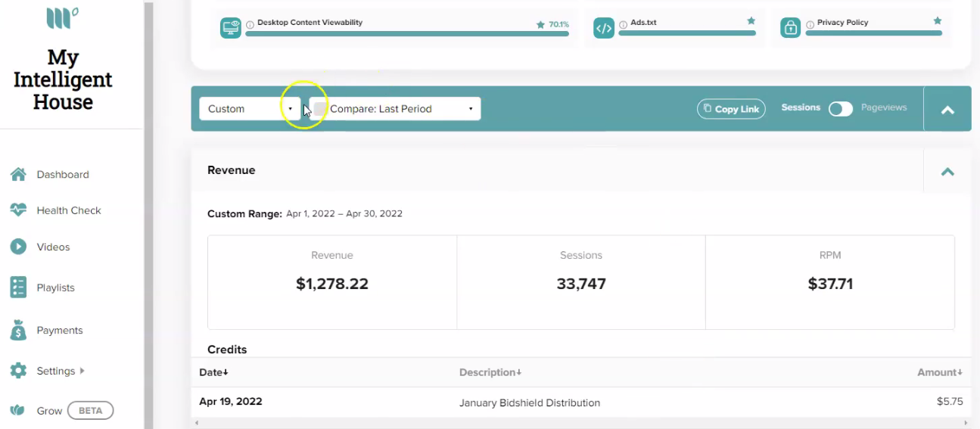This screenshot has height=429, width=980.
Task: Click the Payments money bag icon
Action: tap(18, 330)
